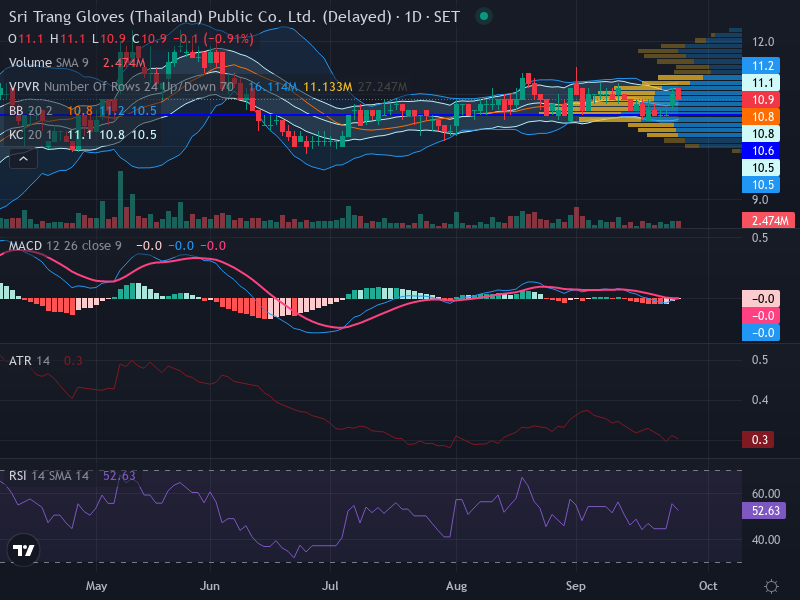Click the 2.474M volume axis label
The width and height of the screenshot is (800, 600).
(768, 220)
